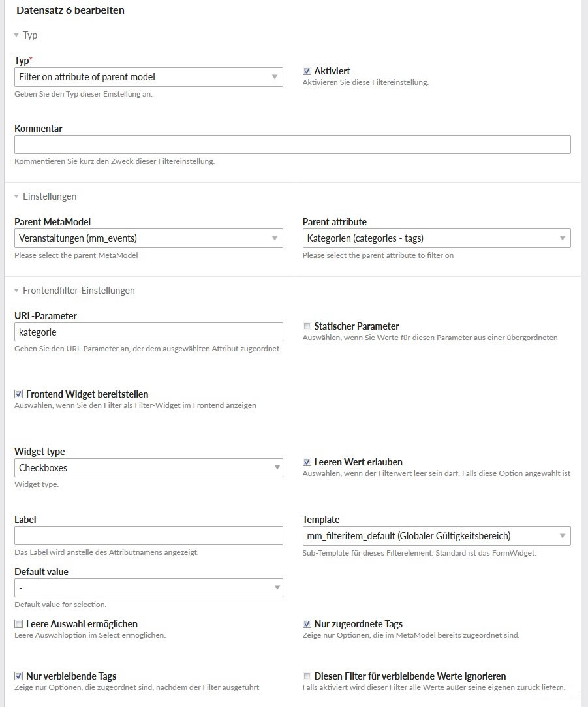Enable Leere Auswahl ermöglichen checkbox
The image size is (588, 707).
click(18, 624)
